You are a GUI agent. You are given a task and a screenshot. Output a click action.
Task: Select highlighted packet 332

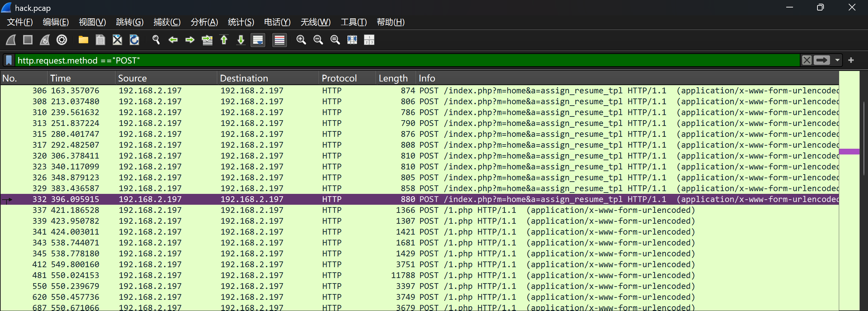tap(420, 199)
